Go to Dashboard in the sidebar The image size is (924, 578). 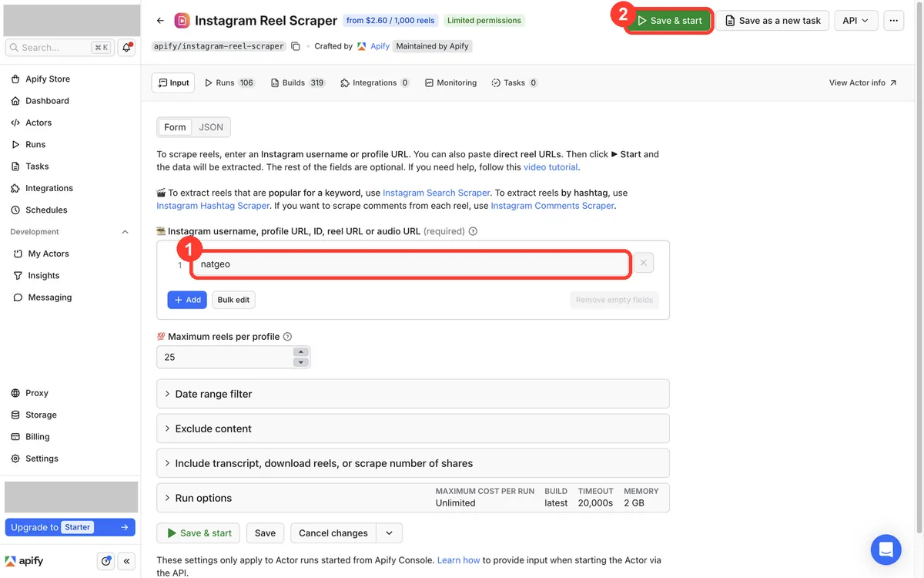[47, 101]
